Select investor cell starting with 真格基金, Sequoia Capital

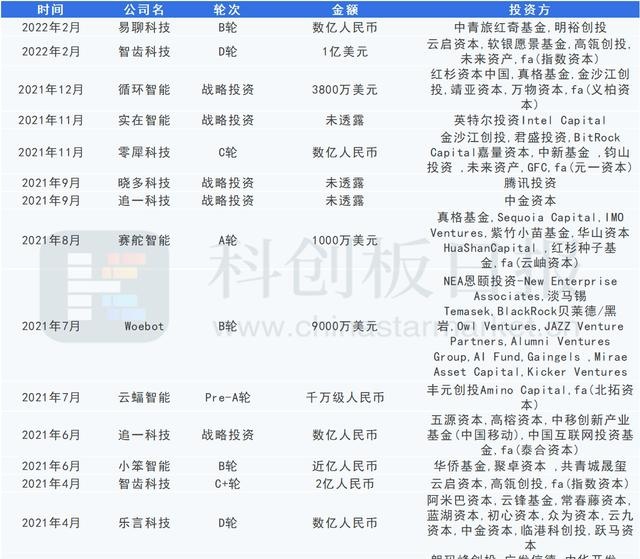click(x=529, y=240)
